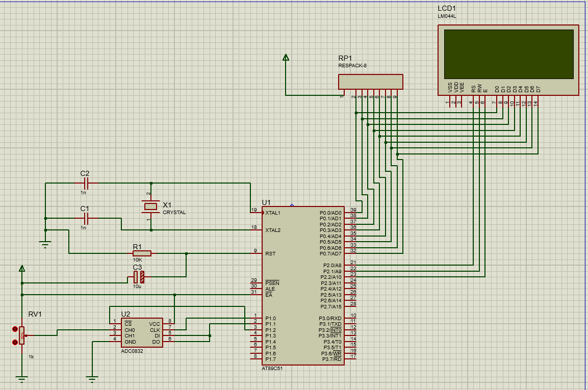This screenshot has height=390, width=588.
Task: Click the P1.0 pin label
Action: (x=270, y=319)
